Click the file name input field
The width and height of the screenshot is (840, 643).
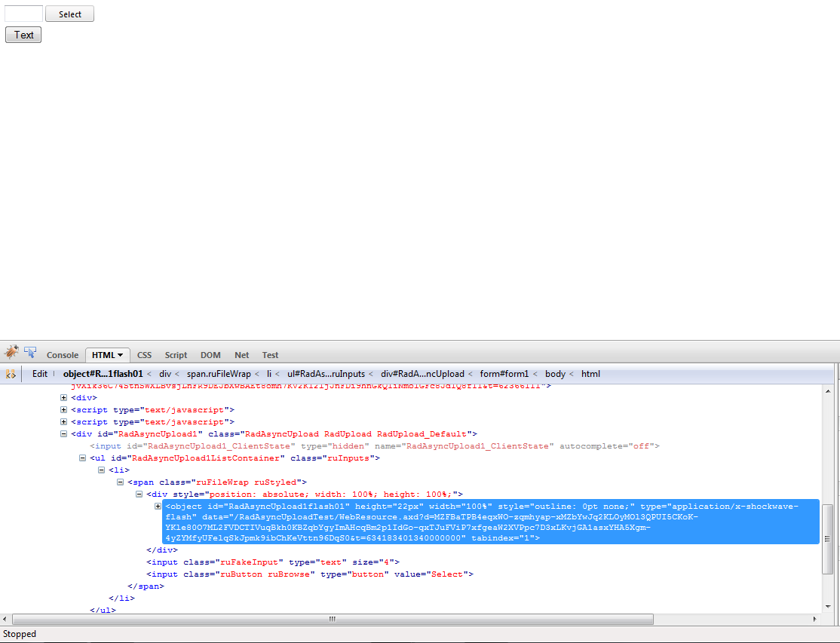[23, 14]
